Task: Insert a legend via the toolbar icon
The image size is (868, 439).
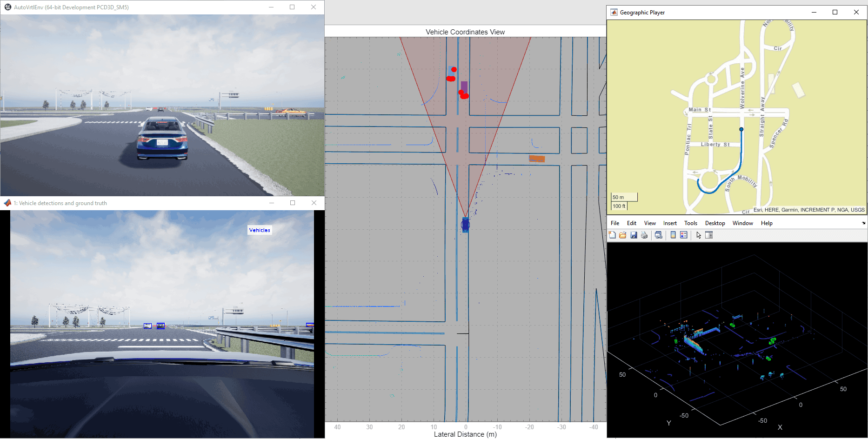Action: [x=684, y=235]
